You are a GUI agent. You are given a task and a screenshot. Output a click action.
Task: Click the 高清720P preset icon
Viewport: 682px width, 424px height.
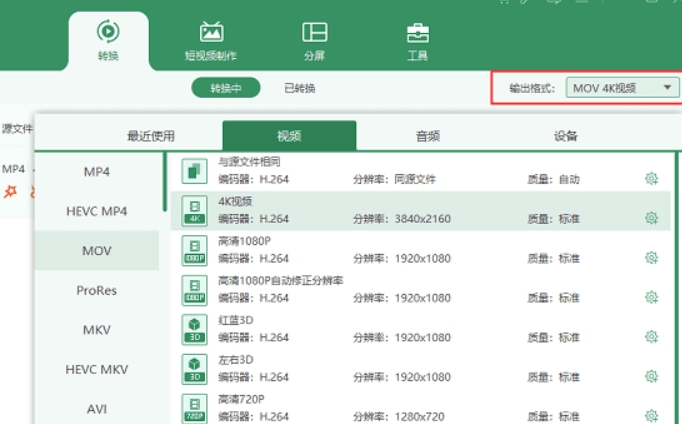pos(194,408)
